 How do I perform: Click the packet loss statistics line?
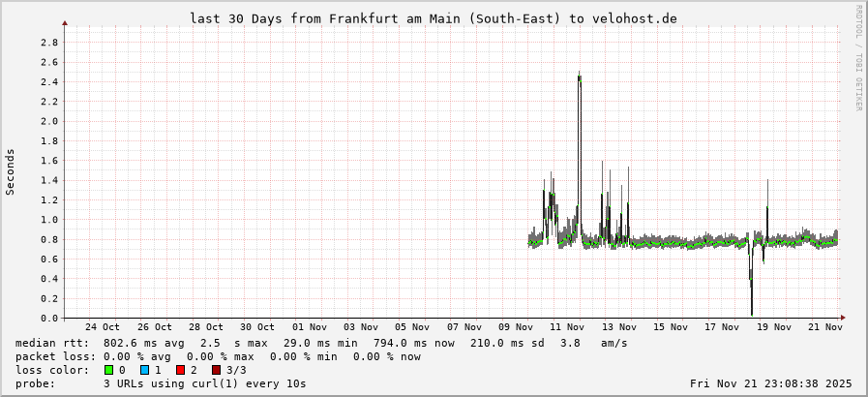point(219,356)
